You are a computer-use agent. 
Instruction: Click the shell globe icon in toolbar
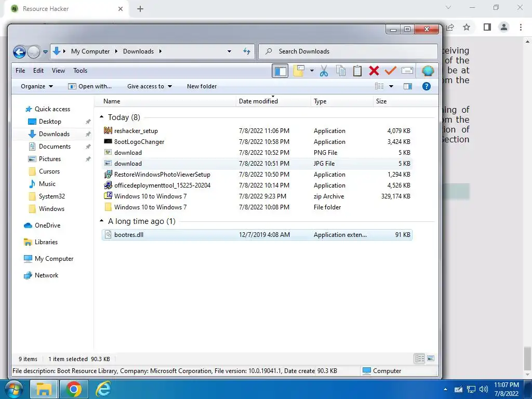(x=428, y=71)
